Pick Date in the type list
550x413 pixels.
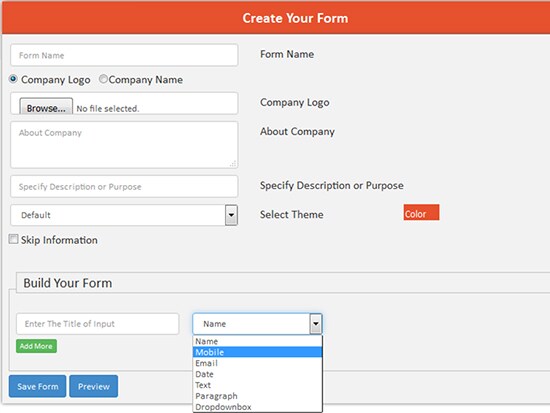click(257, 374)
